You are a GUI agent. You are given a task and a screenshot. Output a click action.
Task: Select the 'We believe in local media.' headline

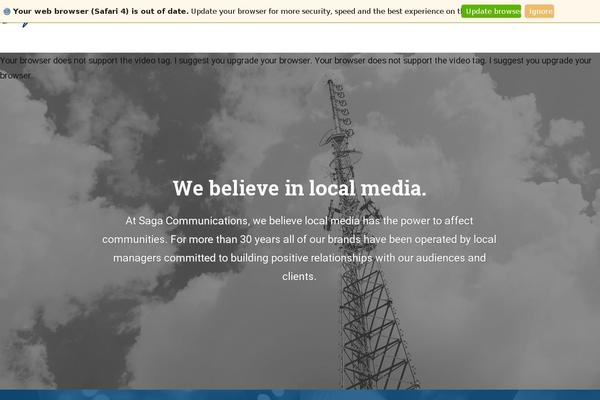tap(299, 188)
